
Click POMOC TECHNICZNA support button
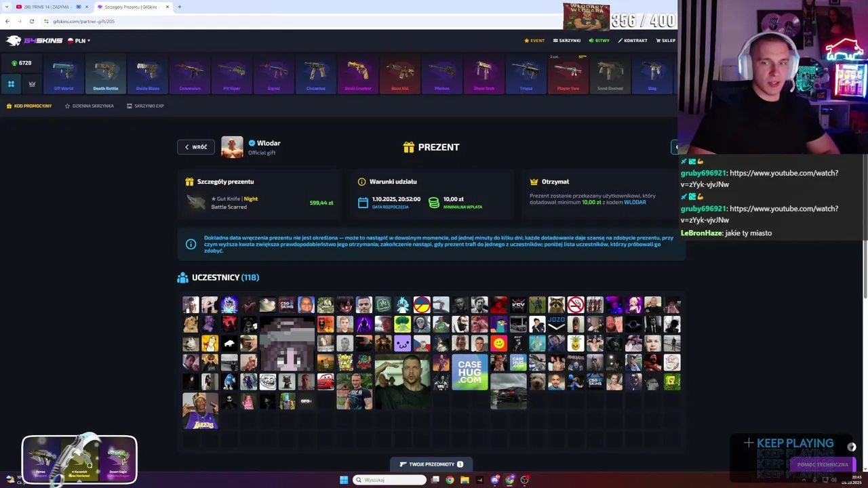point(823,464)
